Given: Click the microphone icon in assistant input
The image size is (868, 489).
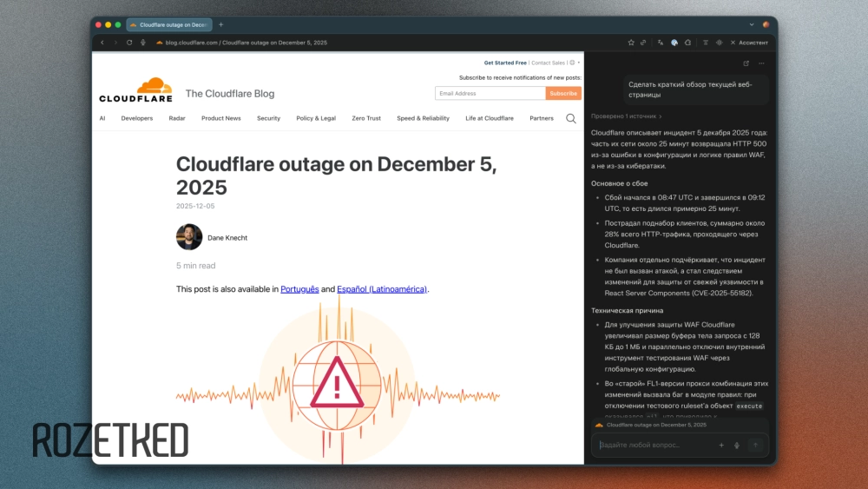Looking at the screenshot, I should coord(737,445).
